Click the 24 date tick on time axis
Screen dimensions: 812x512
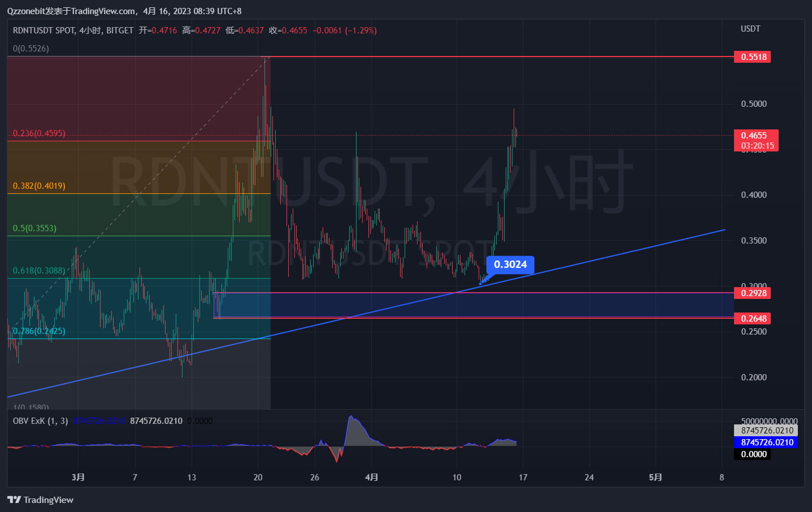pyautogui.click(x=589, y=478)
